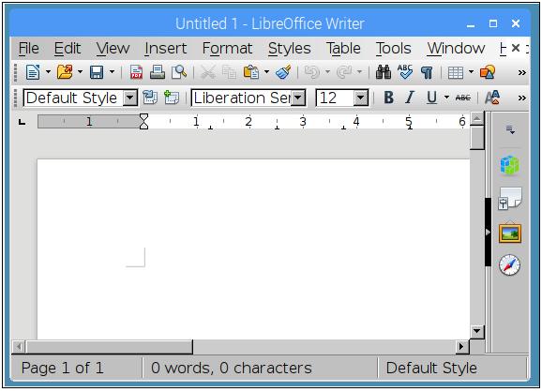Open Find & Replace binoculars icon
The width and height of the screenshot is (542, 392).
(384, 72)
